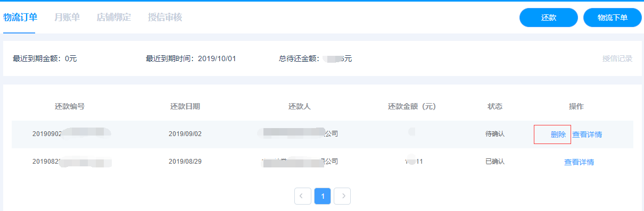This screenshot has width=644, height=211.
Task: Delete the 2019/09/02 repayment record
Action: click(558, 134)
